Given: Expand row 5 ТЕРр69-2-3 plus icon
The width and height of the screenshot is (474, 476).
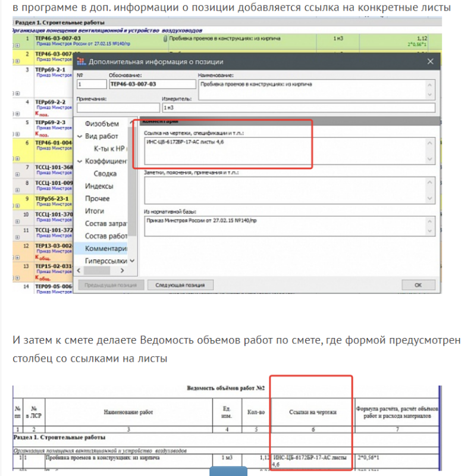Looking at the screenshot, I should point(18,134).
